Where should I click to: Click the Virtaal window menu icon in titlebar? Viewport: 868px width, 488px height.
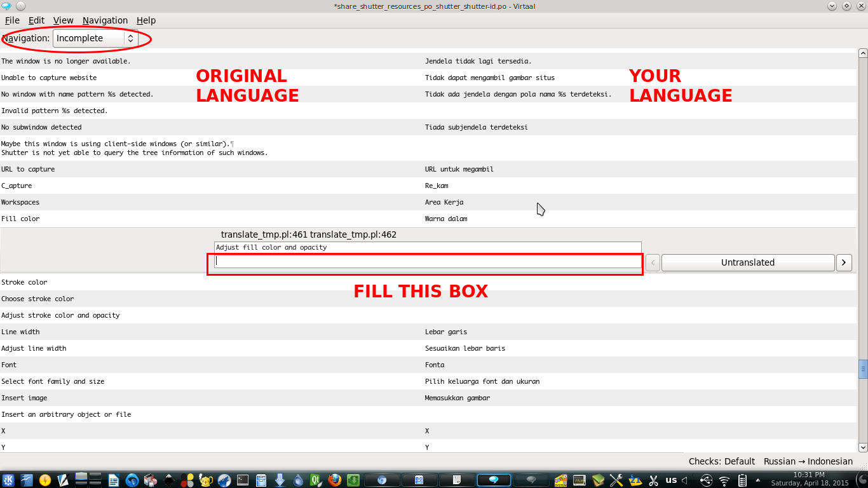point(6,6)
